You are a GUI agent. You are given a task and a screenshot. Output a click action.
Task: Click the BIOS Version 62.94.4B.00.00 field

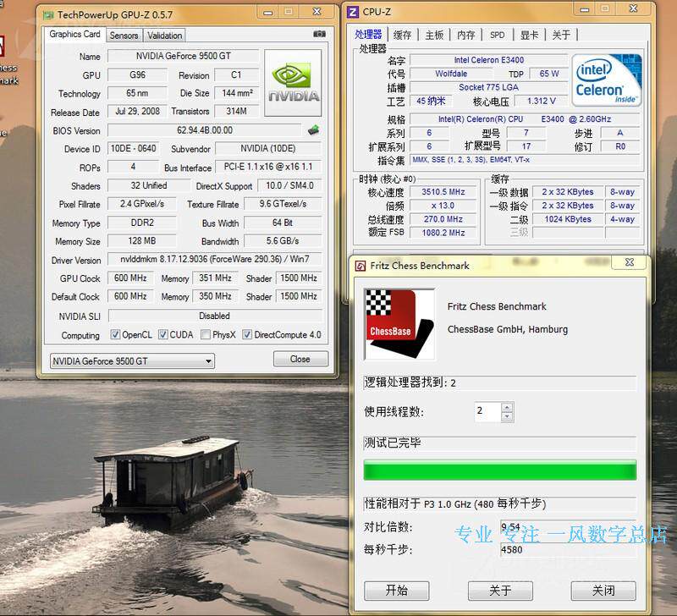pos(205,130)
